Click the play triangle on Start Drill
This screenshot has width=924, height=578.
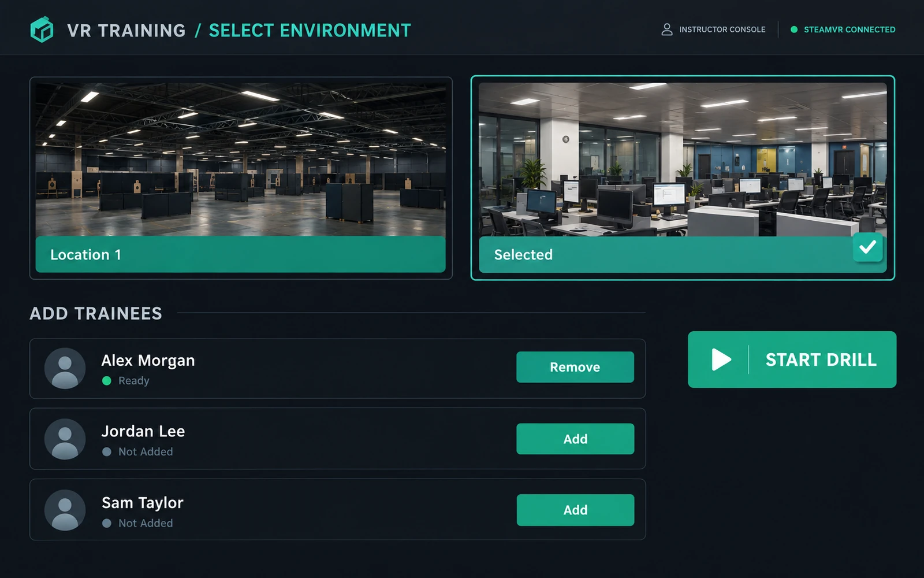tap(721, 360)
